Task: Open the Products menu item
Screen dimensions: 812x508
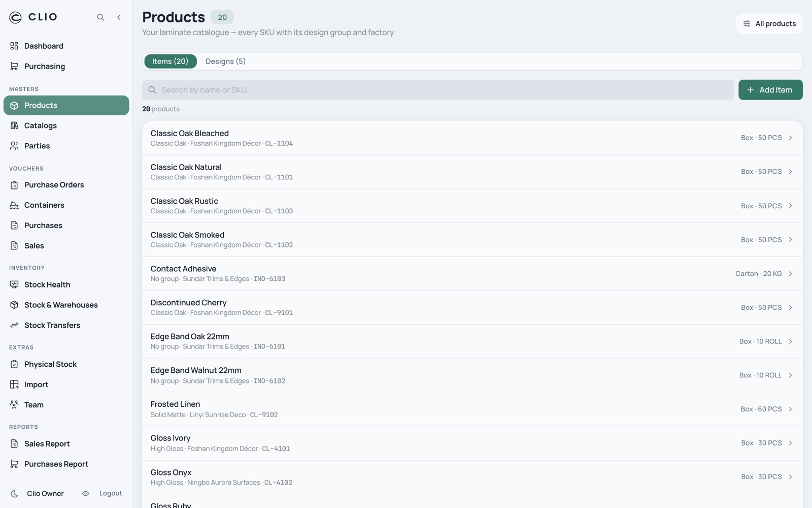Action: [66, 105]
